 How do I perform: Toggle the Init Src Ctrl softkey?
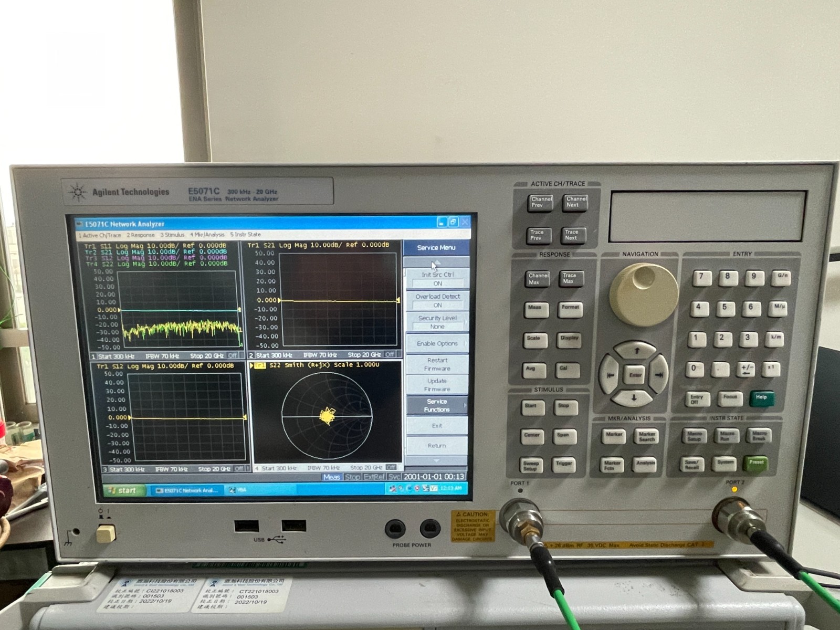437,279
